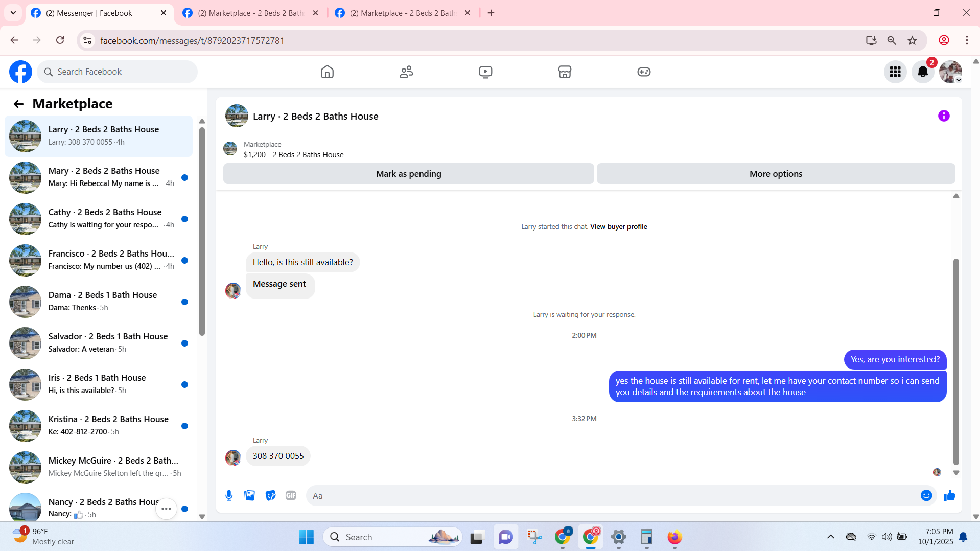980x551 pixels.
Task: Show hidden system tray icons
Action: coord(830,537)
